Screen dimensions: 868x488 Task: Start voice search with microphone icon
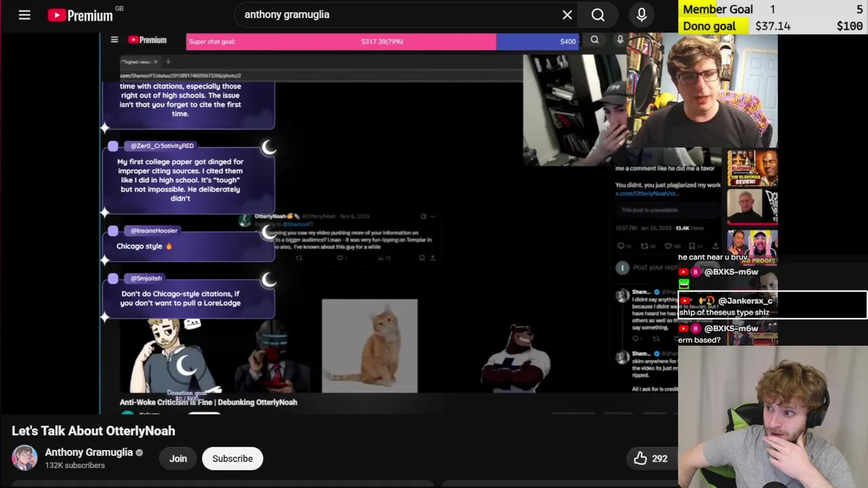click(x=642, y=14)
